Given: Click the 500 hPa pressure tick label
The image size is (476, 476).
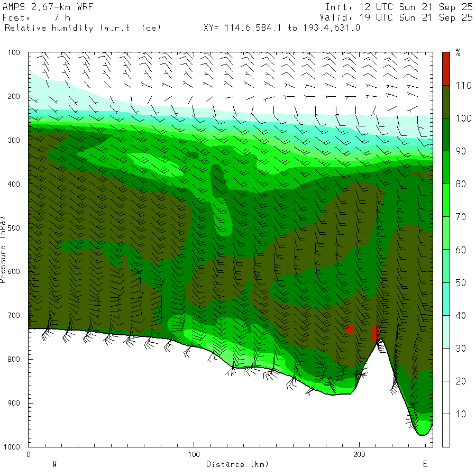Looking at the screenshot, I should [x=14, y=228].
